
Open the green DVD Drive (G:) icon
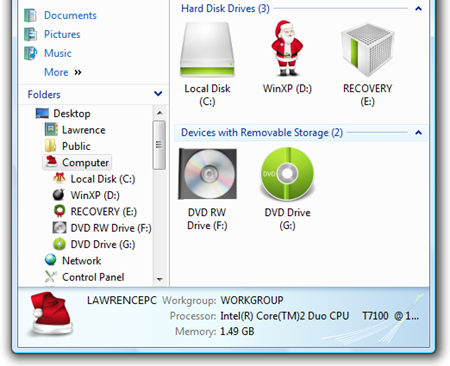tap(287, 174)
